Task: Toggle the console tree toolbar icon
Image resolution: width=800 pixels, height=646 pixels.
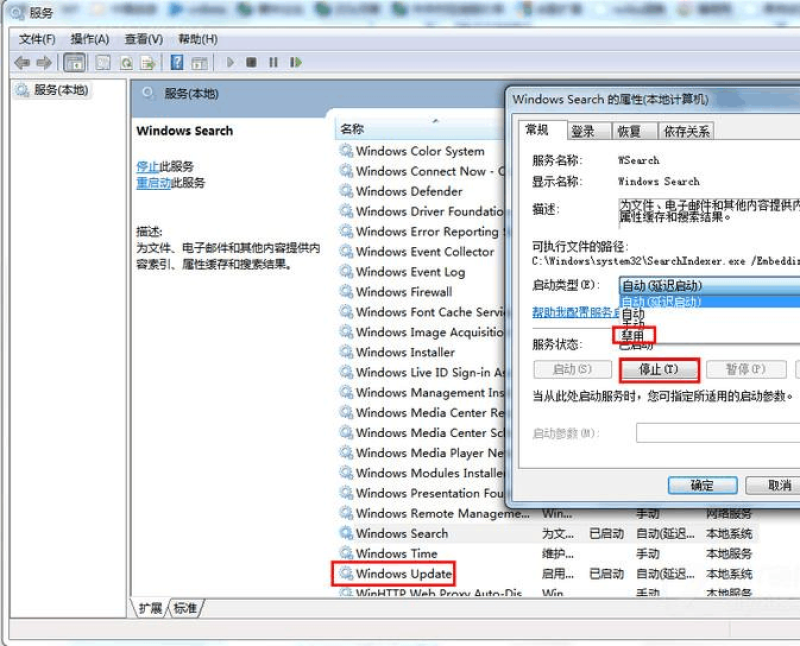Action: 74,63
